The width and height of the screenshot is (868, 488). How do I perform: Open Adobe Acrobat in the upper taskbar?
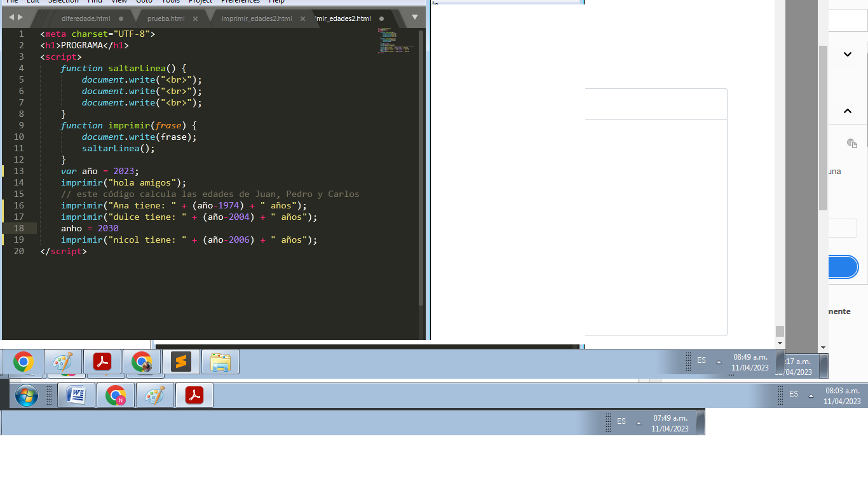[x=102, y=362]
